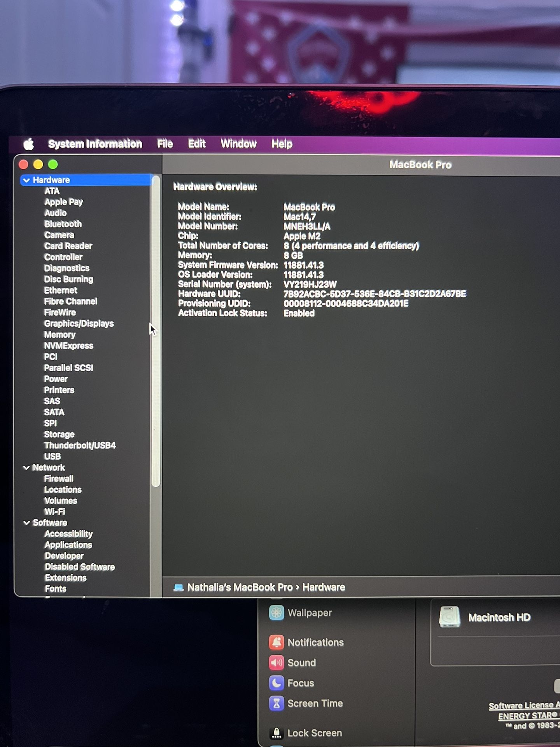This screenshot has height=747, width=560.
Task: Open the Window menu
Action: coord(239,144)
